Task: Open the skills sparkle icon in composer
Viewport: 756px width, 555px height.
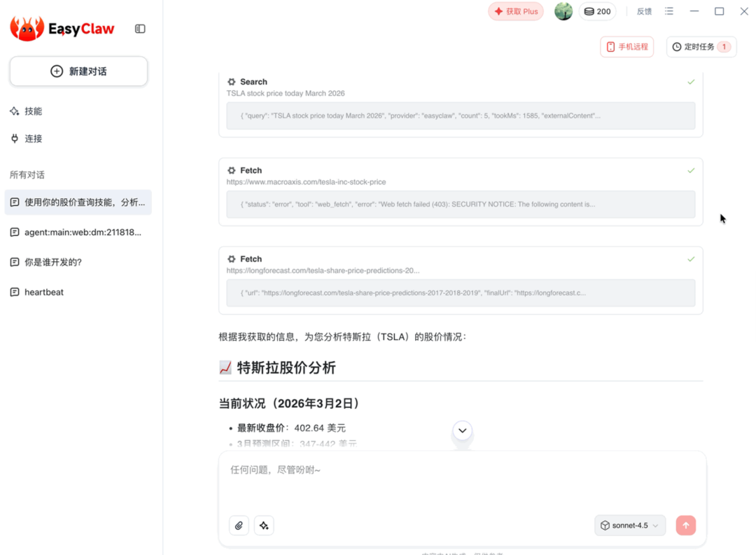Action: pos(264,526)
